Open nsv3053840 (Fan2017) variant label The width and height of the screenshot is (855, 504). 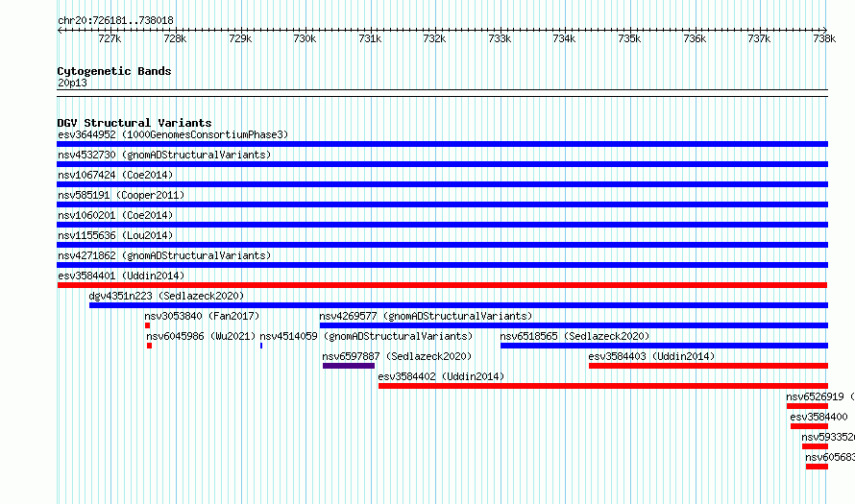tap(202, 316)
